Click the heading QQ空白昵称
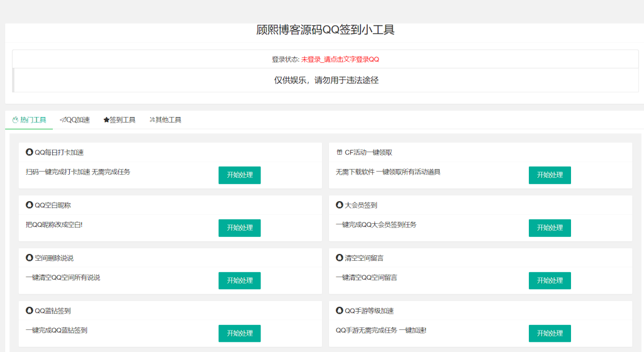Image resolution: width=644 pixels, height=352 pixels. (x=53, y=205)
